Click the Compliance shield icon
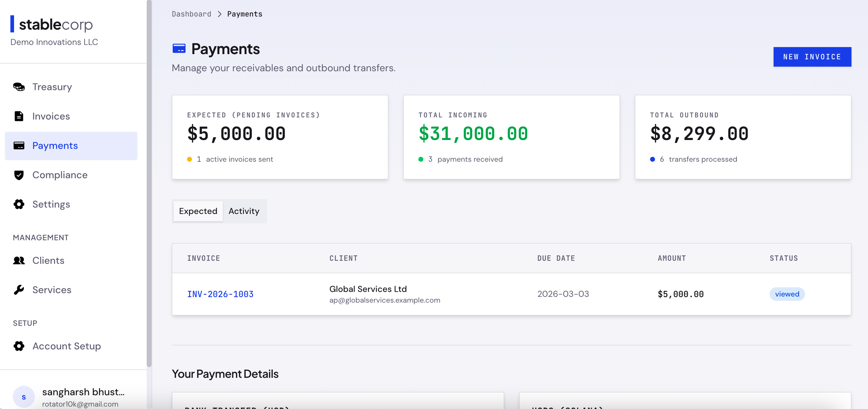Viewport: 868px width, 409px height. click(19, 175)
